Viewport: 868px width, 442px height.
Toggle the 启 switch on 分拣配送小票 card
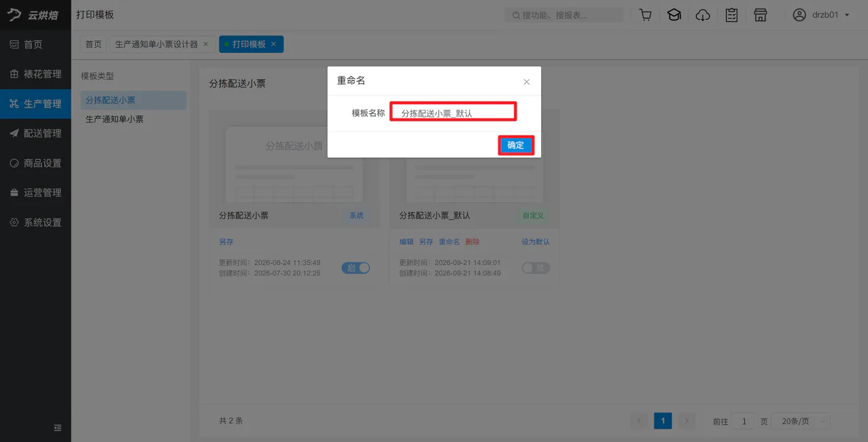click(x=356, y=268)
